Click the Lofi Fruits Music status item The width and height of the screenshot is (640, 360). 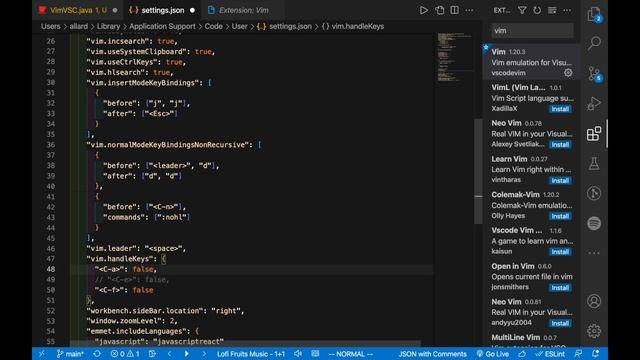[x=251, y=353]
